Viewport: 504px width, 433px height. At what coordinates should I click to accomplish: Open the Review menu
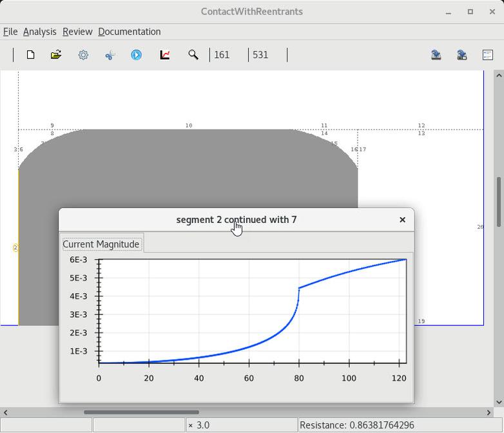(77, 32)
